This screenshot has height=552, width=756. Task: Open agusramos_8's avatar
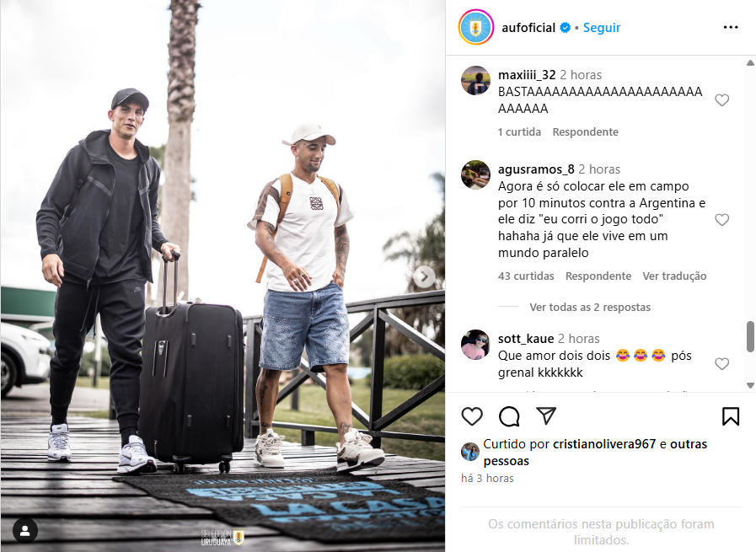[475, 174]
